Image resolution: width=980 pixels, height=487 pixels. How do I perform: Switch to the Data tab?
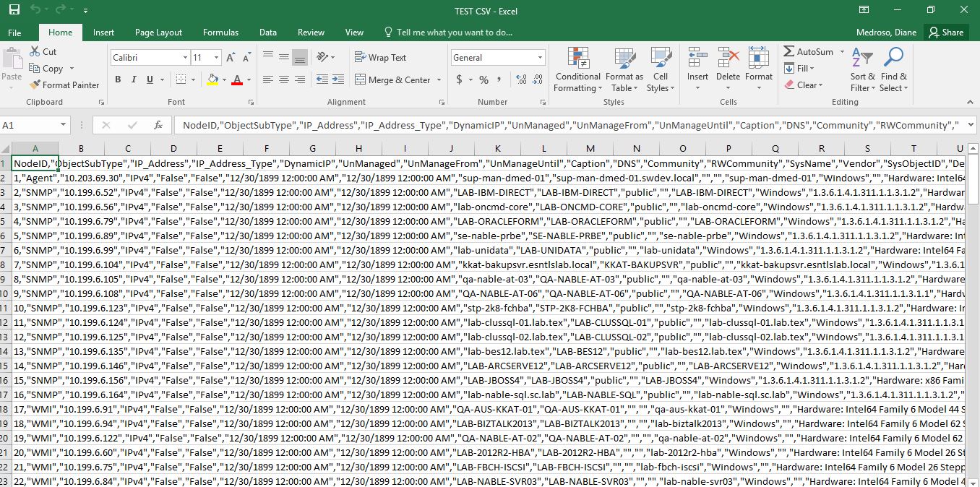pyautogui.click(x=268, y=33)
